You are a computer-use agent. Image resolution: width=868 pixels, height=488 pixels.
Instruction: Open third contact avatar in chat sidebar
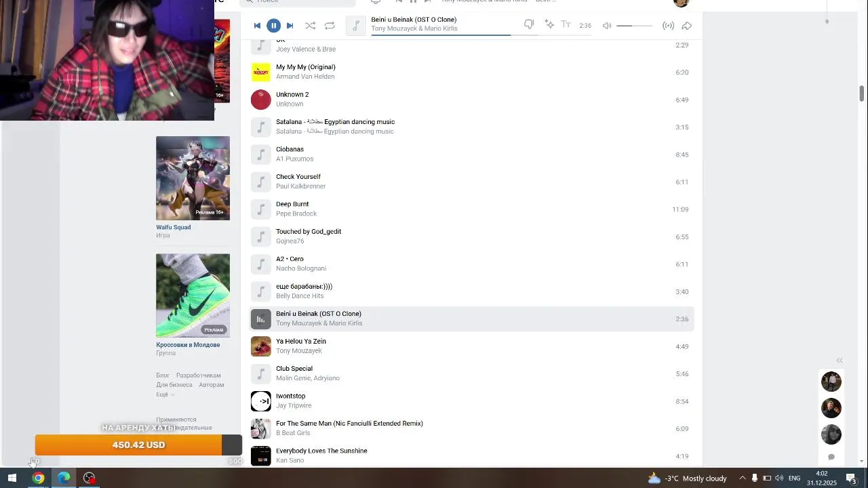831,434
